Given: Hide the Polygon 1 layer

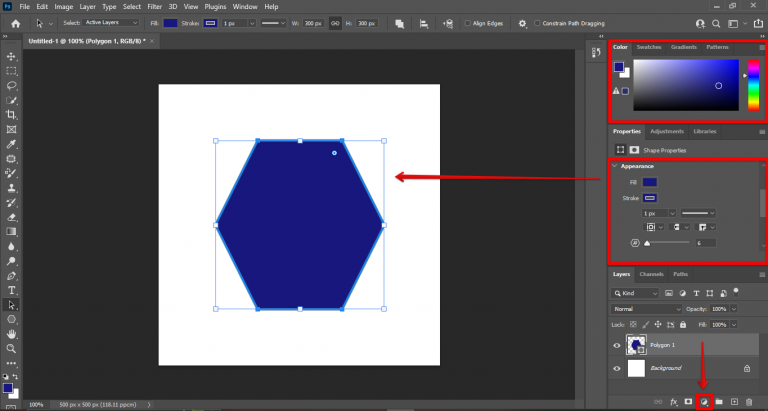Looking at the screenshot, I should [x=617, y=345].
